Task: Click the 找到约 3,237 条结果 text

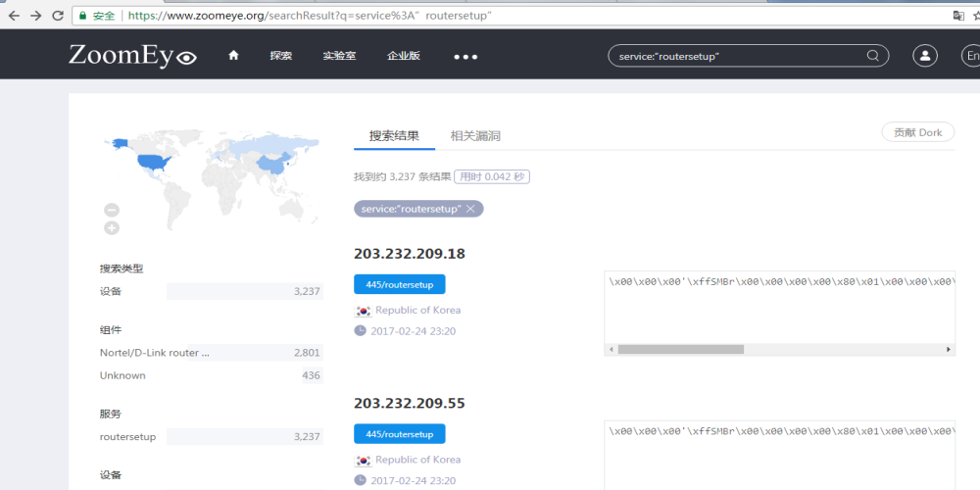Action: click(x=403, y=176)
